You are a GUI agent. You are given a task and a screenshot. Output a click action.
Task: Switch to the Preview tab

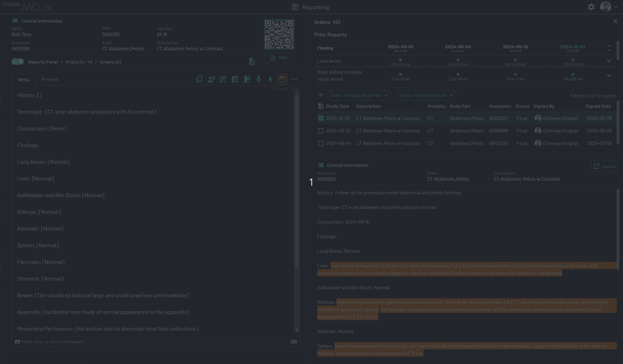[49, 79]
